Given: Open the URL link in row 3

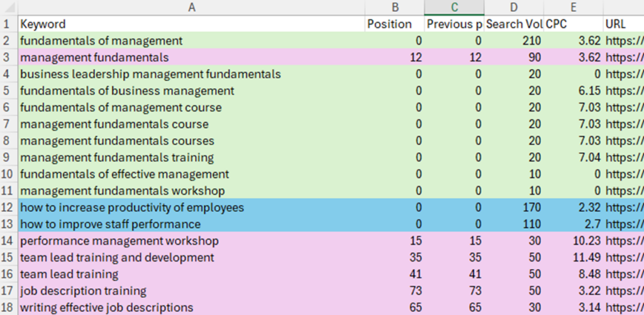Looking at the screenshot, I should (624, 57).
